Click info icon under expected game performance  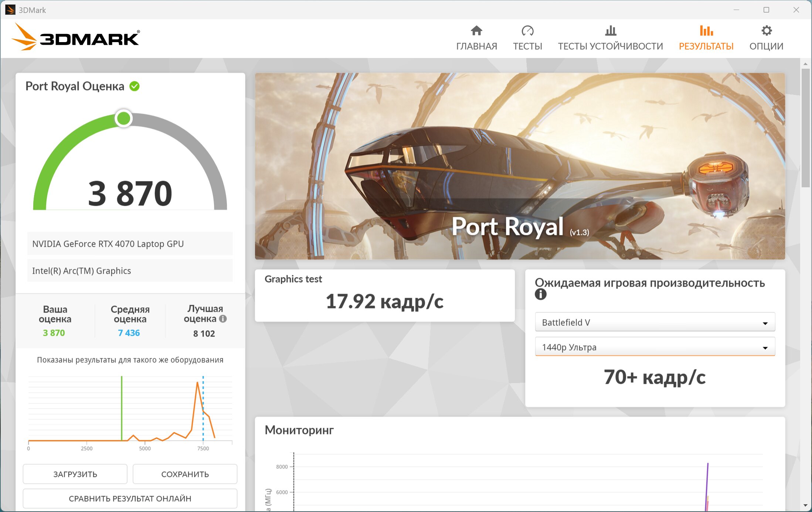(x=540, y=294)
